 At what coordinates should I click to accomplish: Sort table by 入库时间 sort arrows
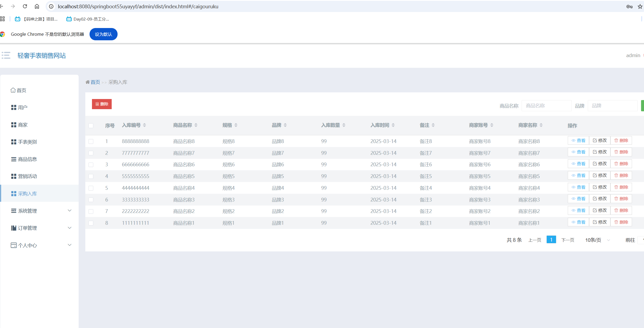coord(393,125)
